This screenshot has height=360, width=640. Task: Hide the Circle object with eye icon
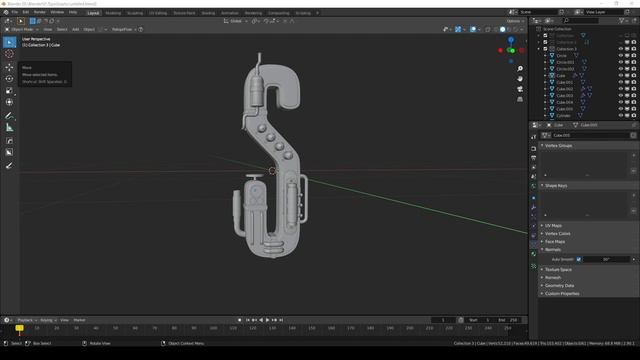tap(621, 56)
